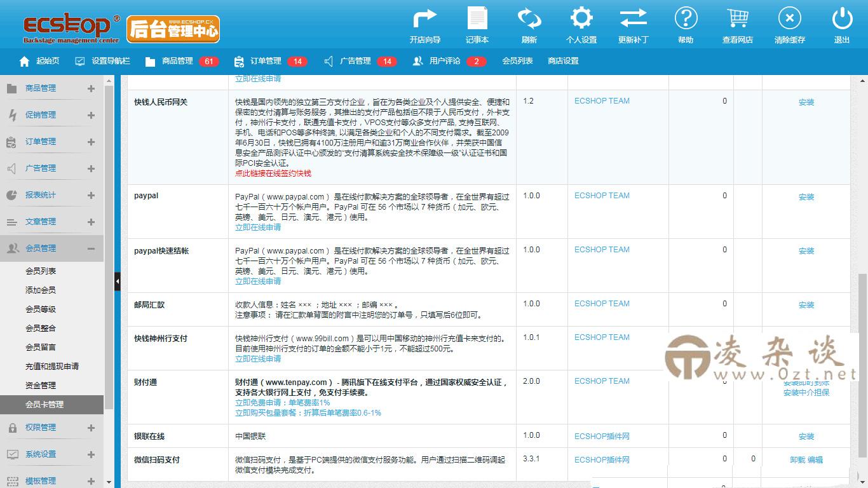Open the 开店向导 wizard icon
868x488 pixels.
pyautogui.click(x=424, y=18)
